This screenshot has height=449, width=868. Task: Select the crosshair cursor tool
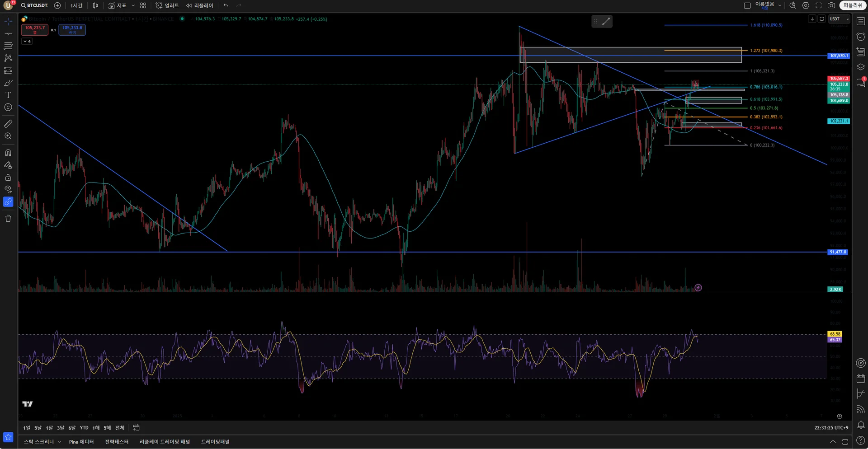coord(8,21)
